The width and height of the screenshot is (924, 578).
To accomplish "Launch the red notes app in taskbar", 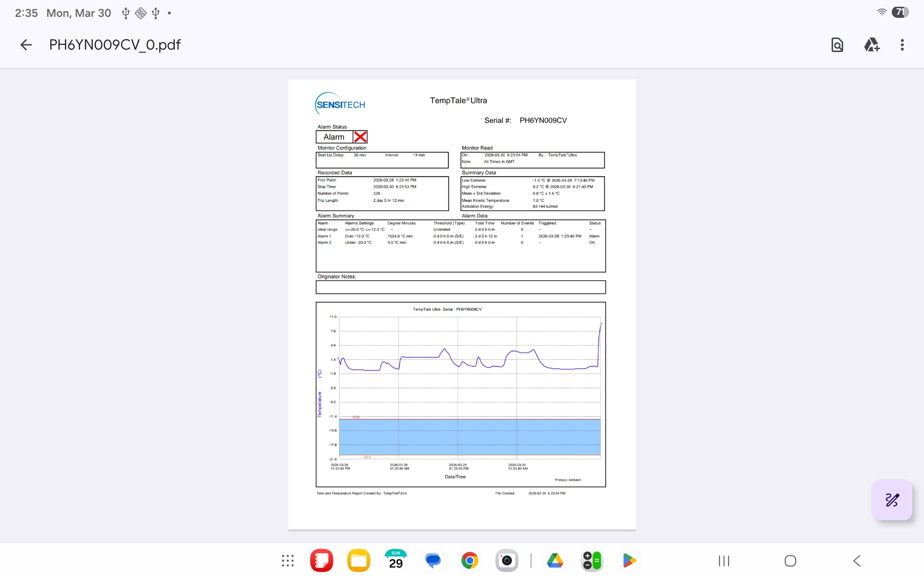I will (321, 561).
